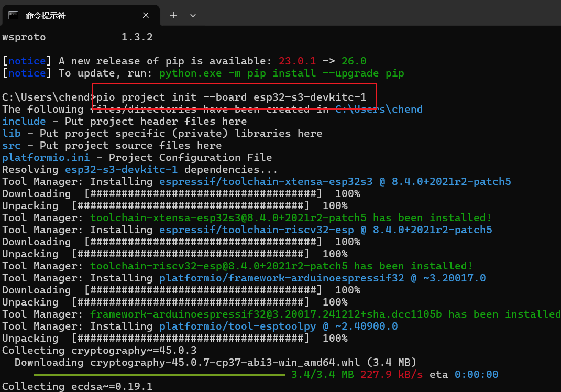Click 'toolchain-riscv32-esp@8.4.0+2021r2-patch5 has been installed!' line
The height and width of the screenshot is (392, 561).
281,266
